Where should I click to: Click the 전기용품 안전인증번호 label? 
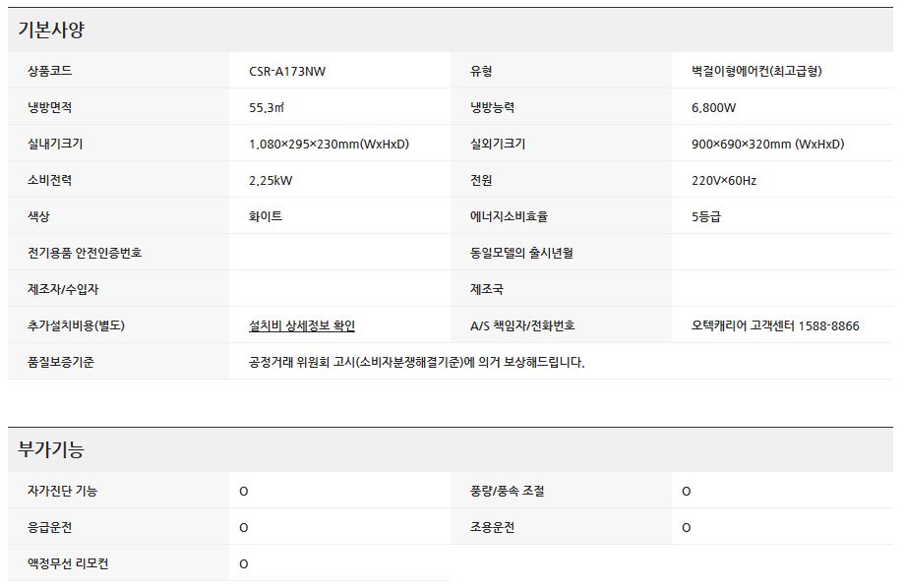[x=85, y=253]
